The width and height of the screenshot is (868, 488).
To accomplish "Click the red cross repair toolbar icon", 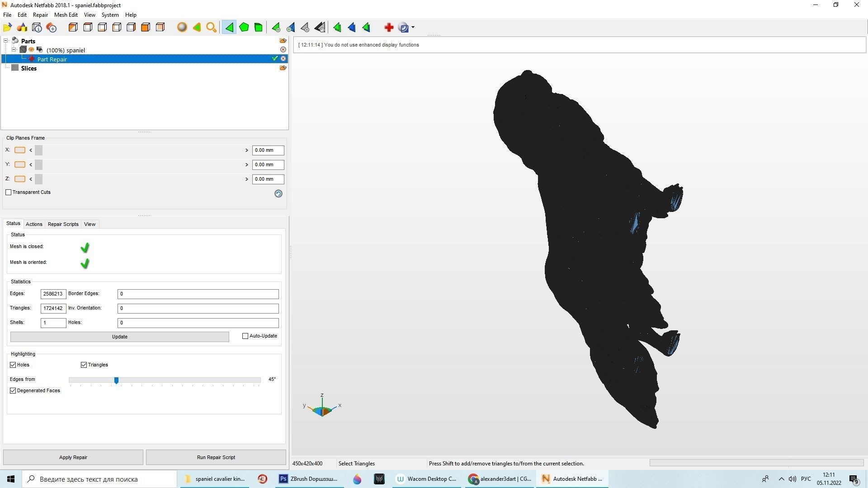I will coord(388,28).
